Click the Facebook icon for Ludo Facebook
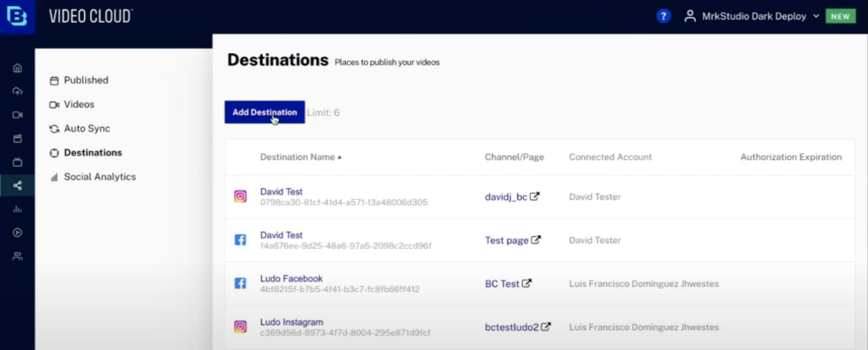Image resolution: width=868 pixels, height=350 pixels. pos(240,283)
